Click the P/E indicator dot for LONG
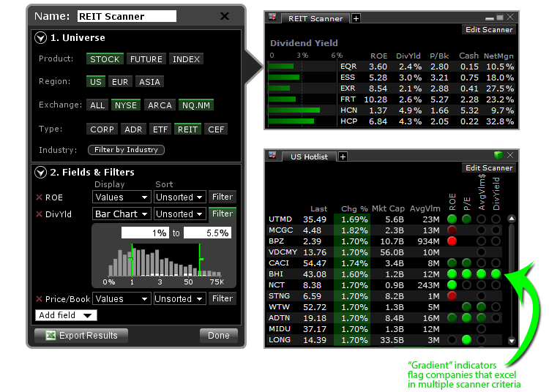This screenshot has height=392, width=549. tap(466, 339)
